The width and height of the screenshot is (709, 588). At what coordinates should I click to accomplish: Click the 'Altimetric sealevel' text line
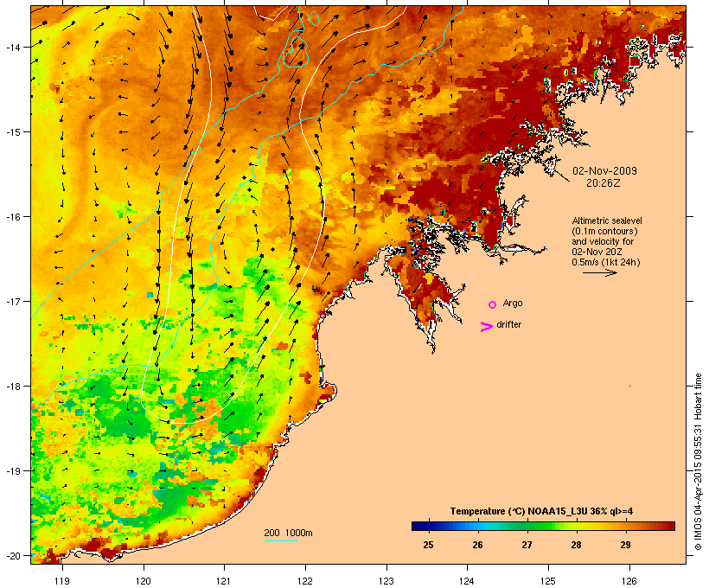pyautogui.click(x=607, y=220)
